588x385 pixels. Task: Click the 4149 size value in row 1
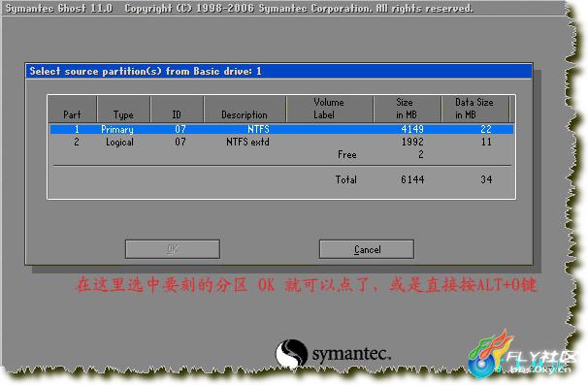[x=412, y=129]
